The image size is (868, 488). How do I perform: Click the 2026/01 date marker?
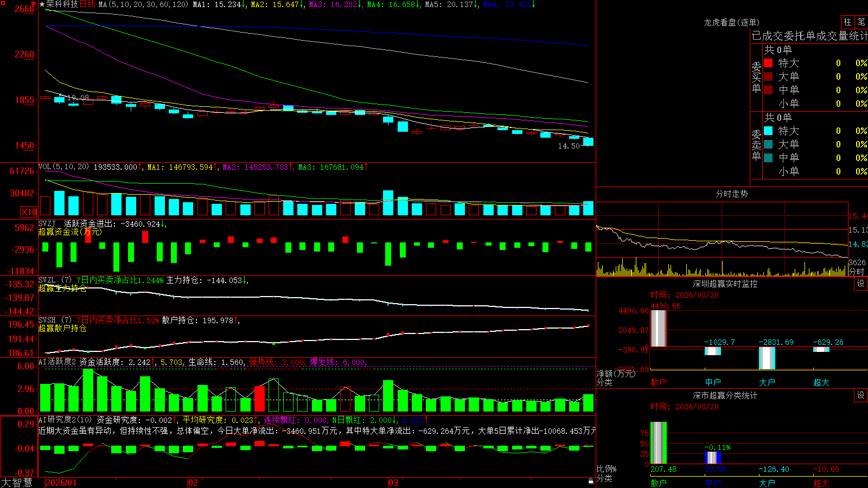tap(61, 483)
